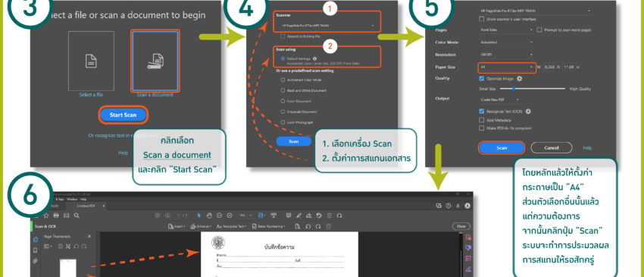Select the Default Settings radio button
Screen dimensions: 644x277
(283, 59)
